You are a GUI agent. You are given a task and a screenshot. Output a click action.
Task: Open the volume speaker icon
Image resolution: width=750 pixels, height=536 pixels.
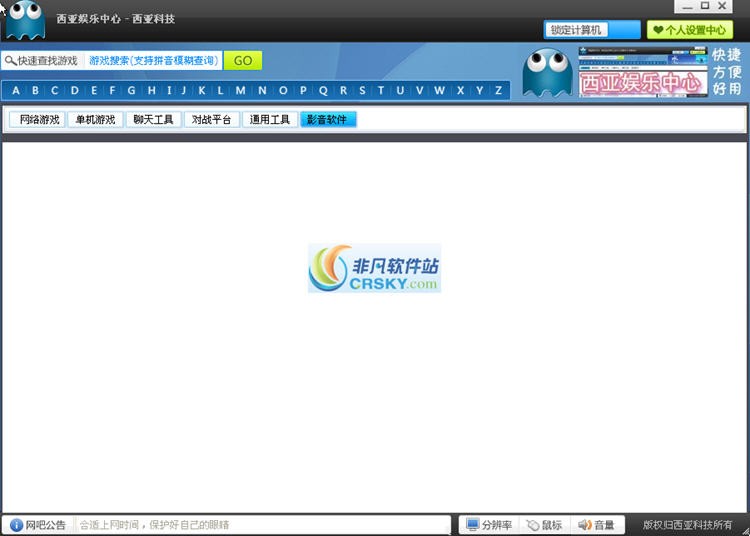point(585,525)
